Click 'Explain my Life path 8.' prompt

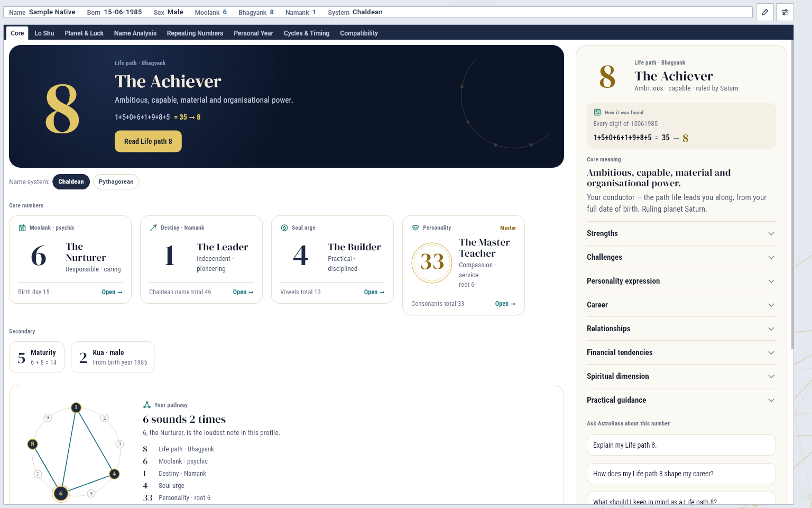tap(681, 445)
